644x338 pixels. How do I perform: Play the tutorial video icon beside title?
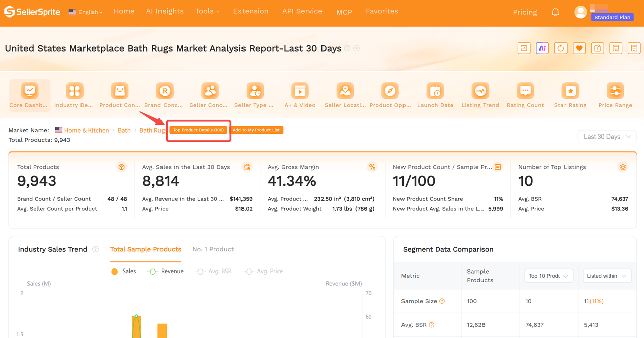coord(357,48)
